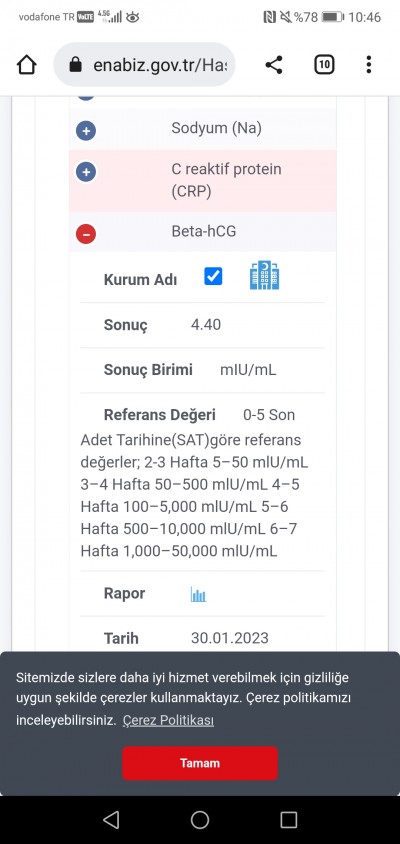The width and height of the screenshot is (400, 844).
Task: Collapse the Beta-hCG row with minus
Action: (86, 234)
